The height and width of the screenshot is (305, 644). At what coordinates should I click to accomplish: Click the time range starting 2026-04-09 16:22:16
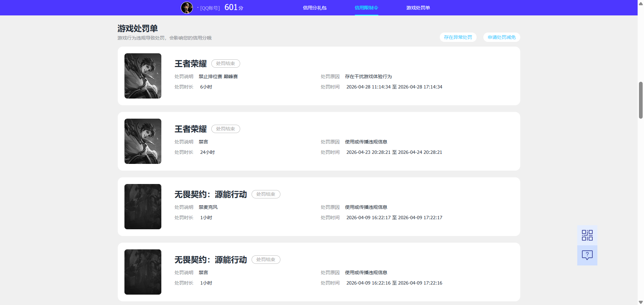[x=394, y=283]
